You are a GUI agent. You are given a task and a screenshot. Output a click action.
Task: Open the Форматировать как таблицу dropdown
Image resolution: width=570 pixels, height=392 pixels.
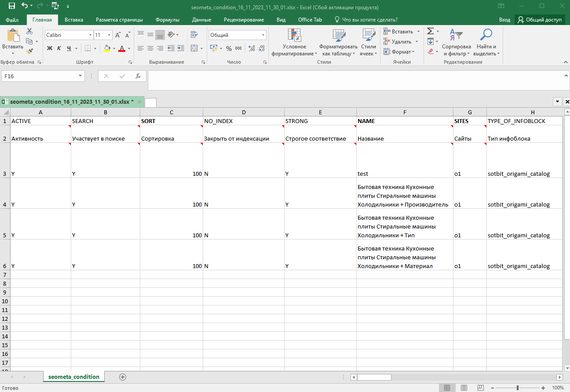[x=338, y=43]
